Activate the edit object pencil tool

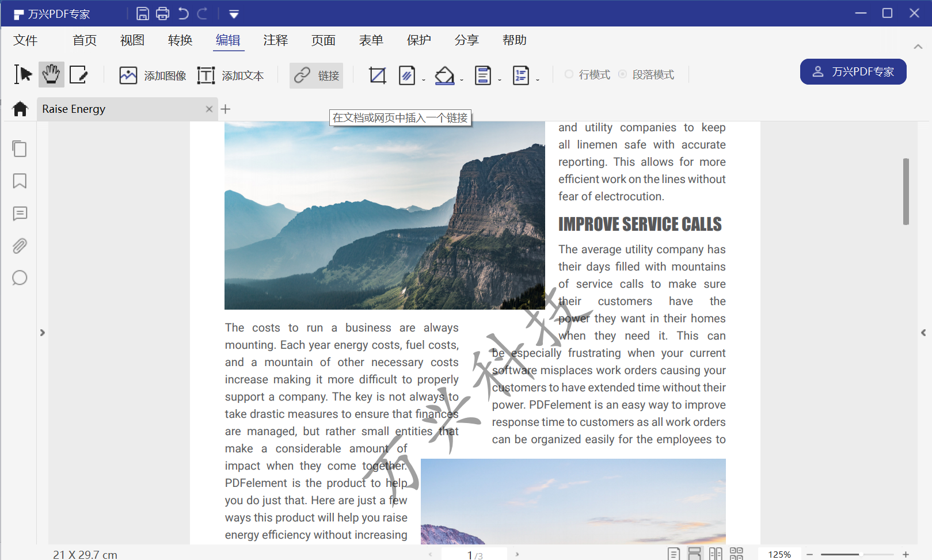point(78,75)
